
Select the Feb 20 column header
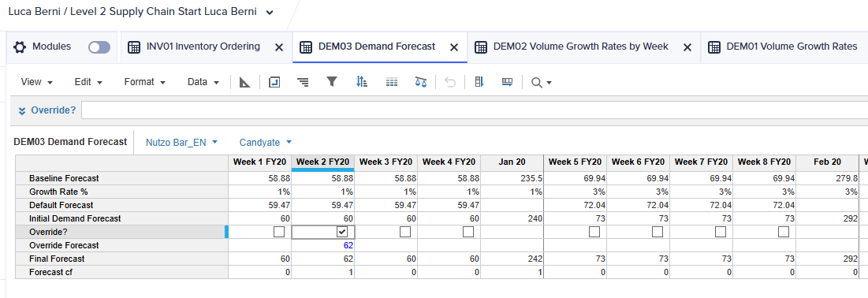[827, 162]
